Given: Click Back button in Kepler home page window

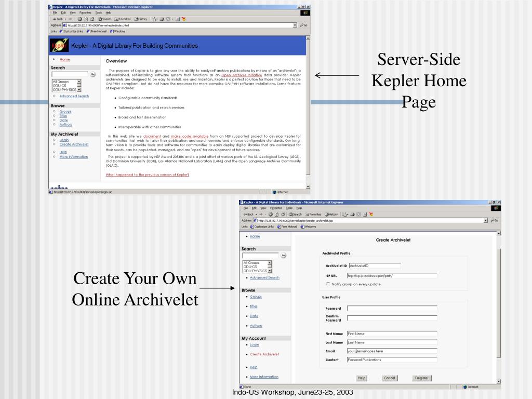Looking at the screenshot, I should pyautogui.click(x=58, y=19).
